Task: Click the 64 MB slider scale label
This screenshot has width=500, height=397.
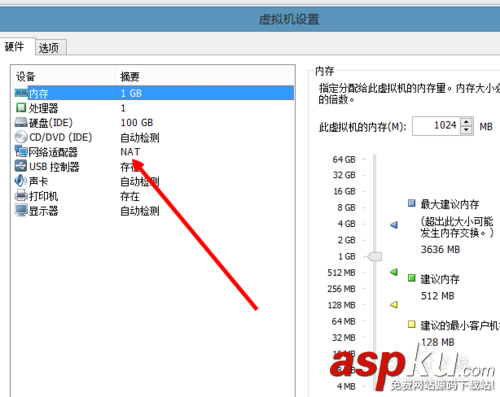Action: point(343,321)
